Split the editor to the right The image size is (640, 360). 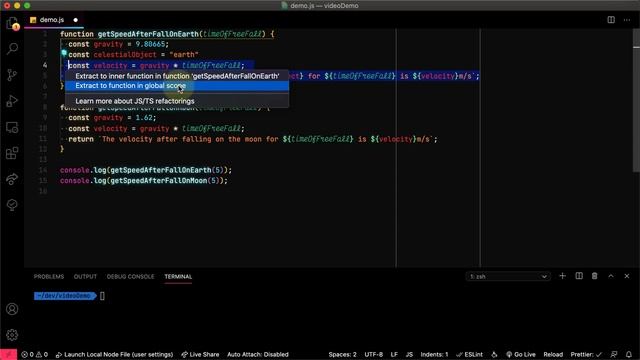611,20
